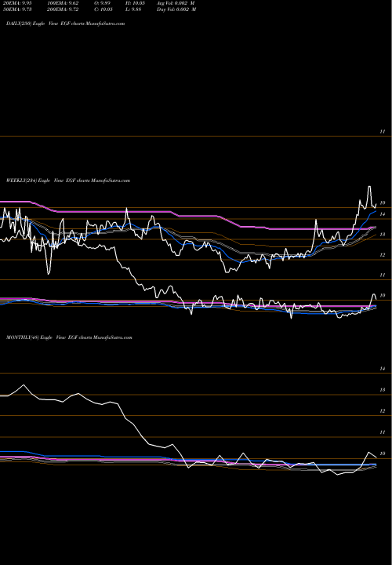Click the 12 price label on monthly chart

coord(383,411)
